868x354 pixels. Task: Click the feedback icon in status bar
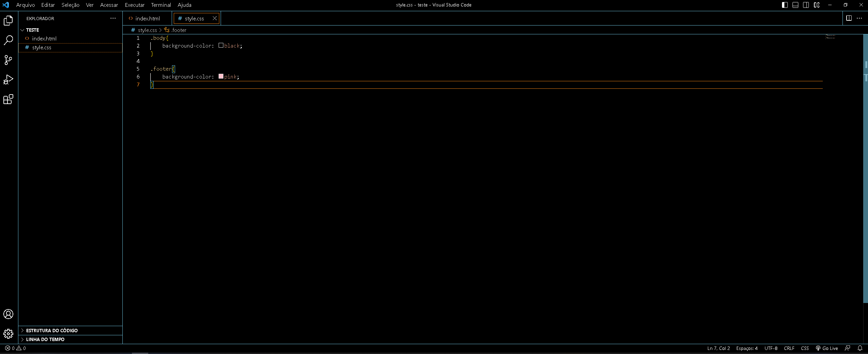pos(848,348)
